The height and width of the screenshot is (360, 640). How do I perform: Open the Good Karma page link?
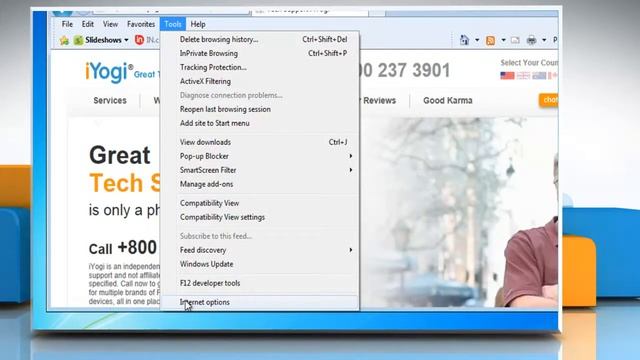click(x=448, y=100)
